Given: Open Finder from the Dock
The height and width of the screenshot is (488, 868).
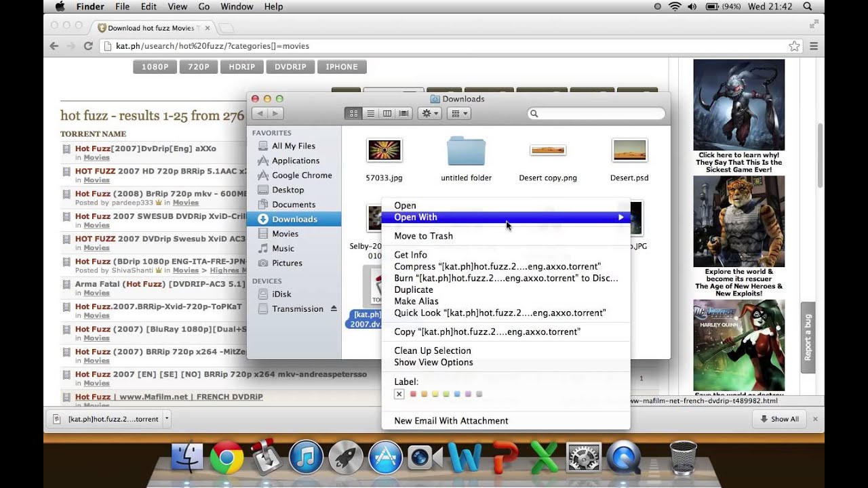Looking at the screenshot, I should coord(187,458).
